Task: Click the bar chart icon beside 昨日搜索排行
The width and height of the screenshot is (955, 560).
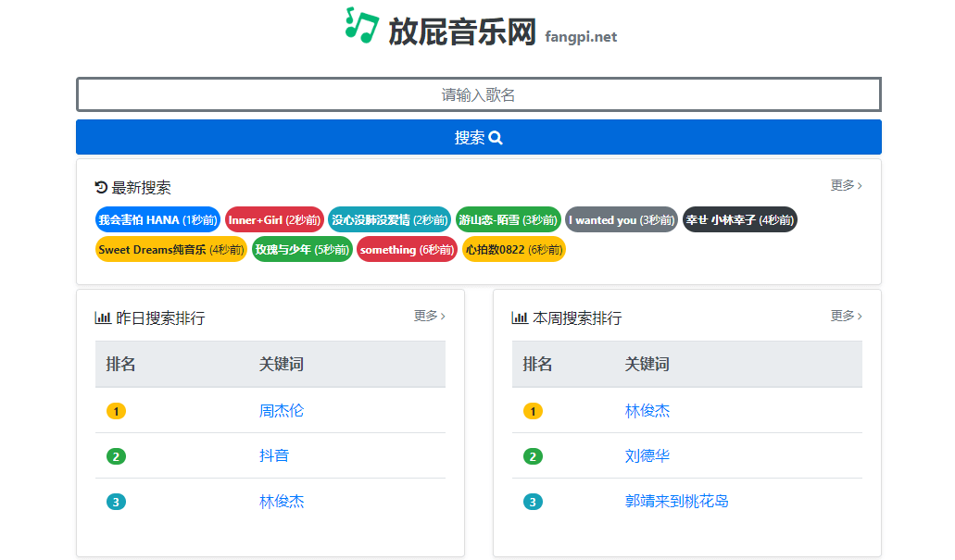Action: point(102,317)
